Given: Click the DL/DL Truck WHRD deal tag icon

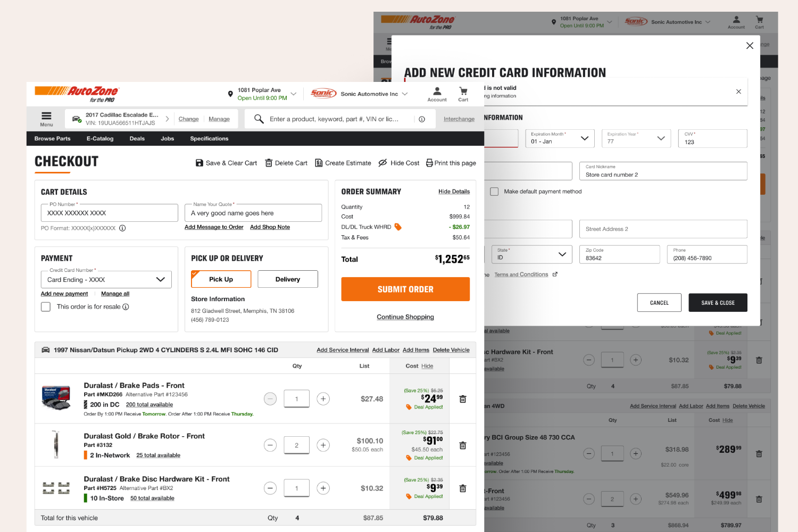Looking at the screenshot, I should pos(397,227).
